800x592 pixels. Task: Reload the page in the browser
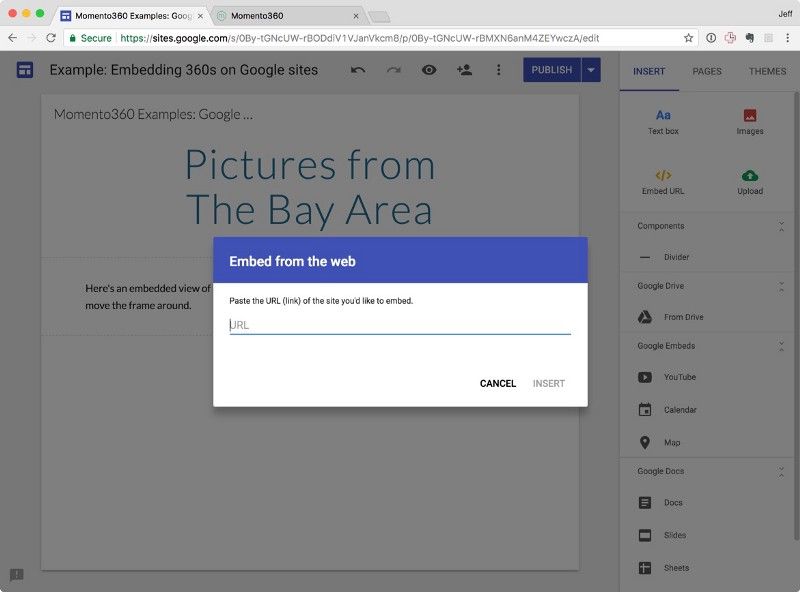(x=51, y=38)
